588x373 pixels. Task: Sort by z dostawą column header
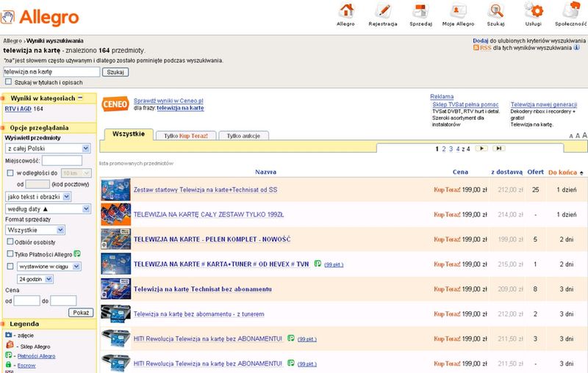click(506, 172)
